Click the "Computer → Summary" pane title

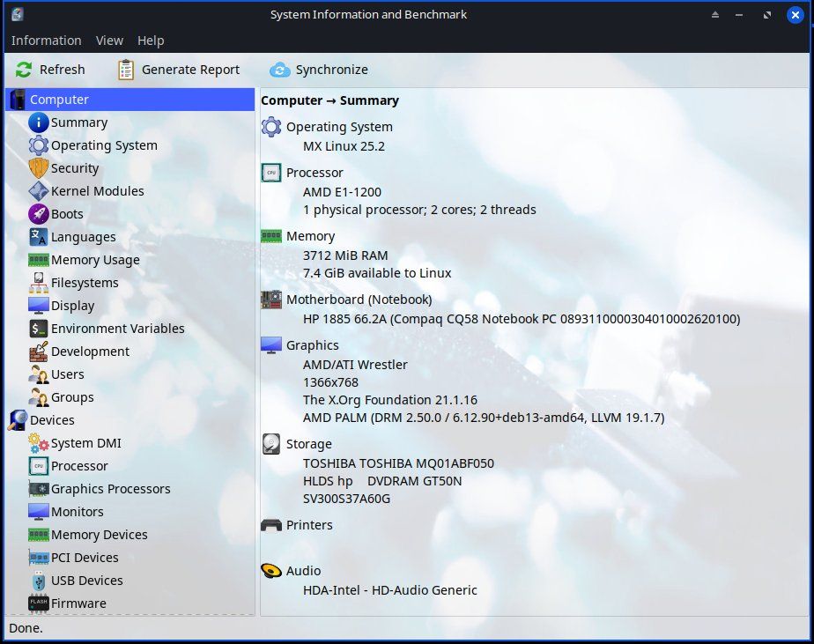click(329, 100)
